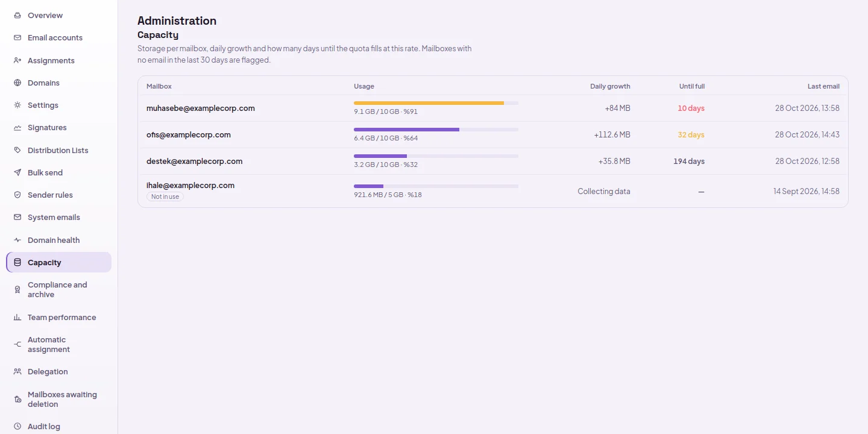Select the destek@examplecorp.com usage bar
Image resolution: width=868 pixels, height=434 pixels.
[436, 156]
